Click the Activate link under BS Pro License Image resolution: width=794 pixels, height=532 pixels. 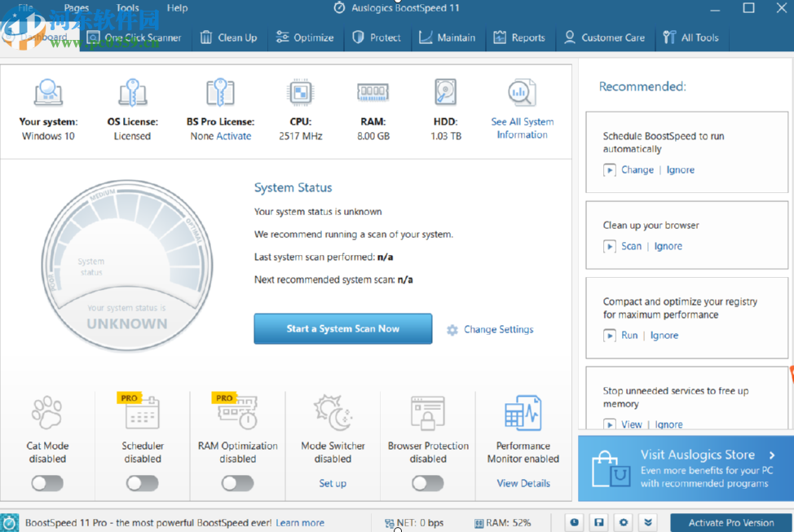point(234,136)
